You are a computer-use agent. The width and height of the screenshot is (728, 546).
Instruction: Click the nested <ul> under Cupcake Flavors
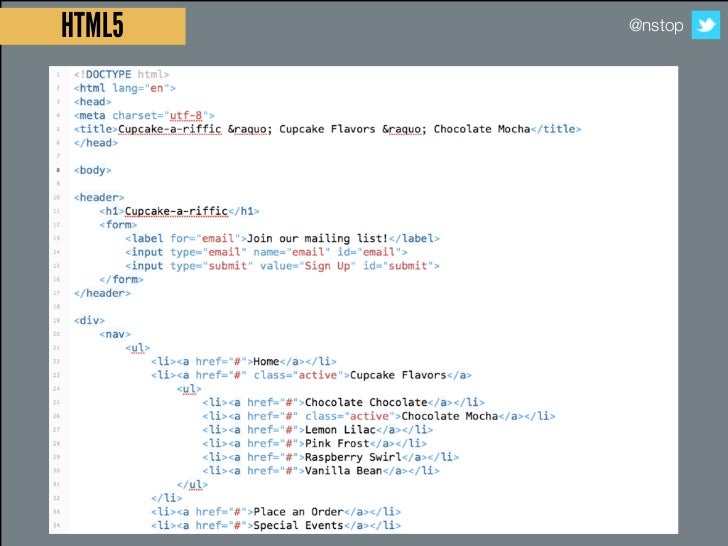tap(189, 389)
